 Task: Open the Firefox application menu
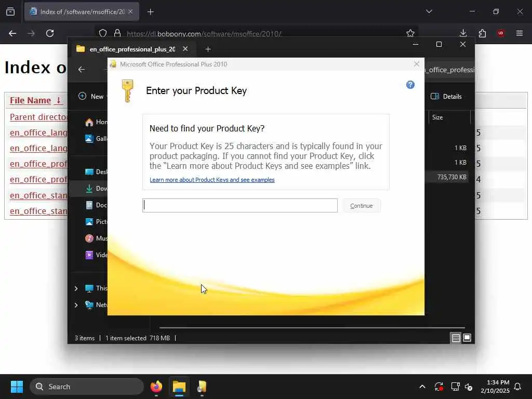[519, 33]
